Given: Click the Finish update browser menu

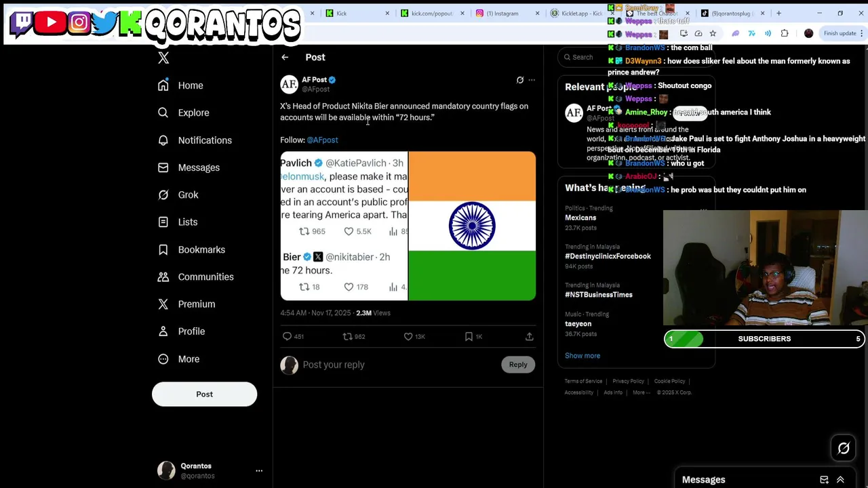Looking at the screenshot, I should coord(844,33).
